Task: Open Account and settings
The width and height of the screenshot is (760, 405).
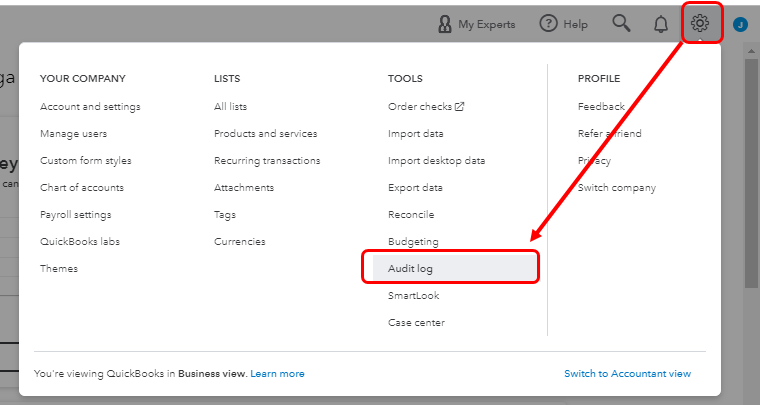Action: 90,106
